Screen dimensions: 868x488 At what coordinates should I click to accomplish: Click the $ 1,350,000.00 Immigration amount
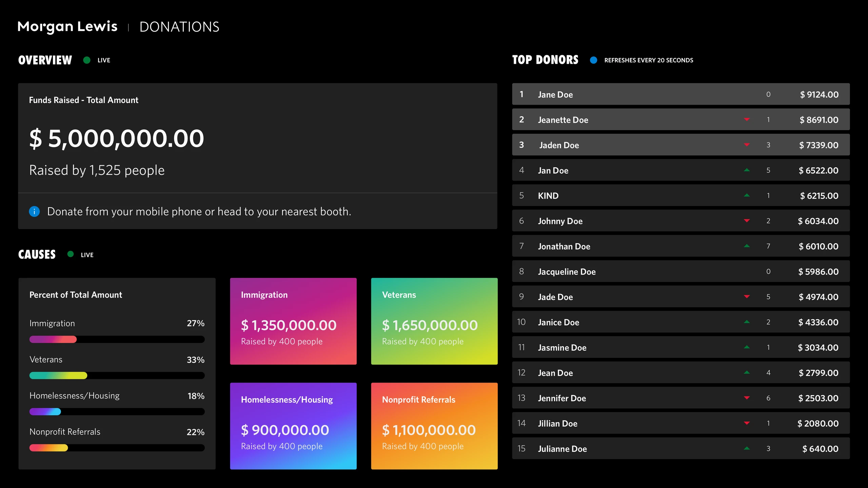click(289, 325)
